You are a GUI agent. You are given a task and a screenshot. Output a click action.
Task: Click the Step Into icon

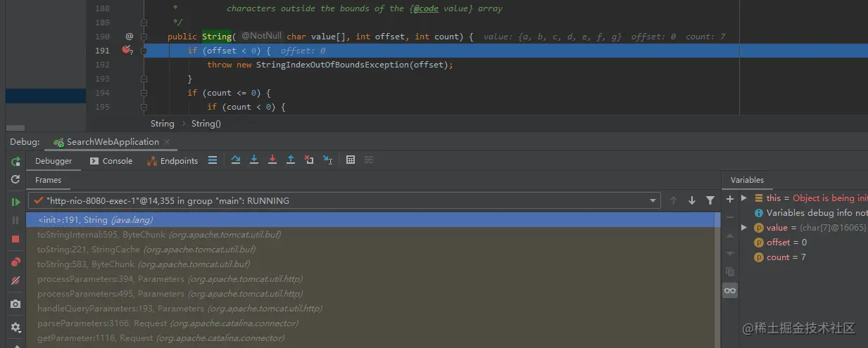(254, 160)
